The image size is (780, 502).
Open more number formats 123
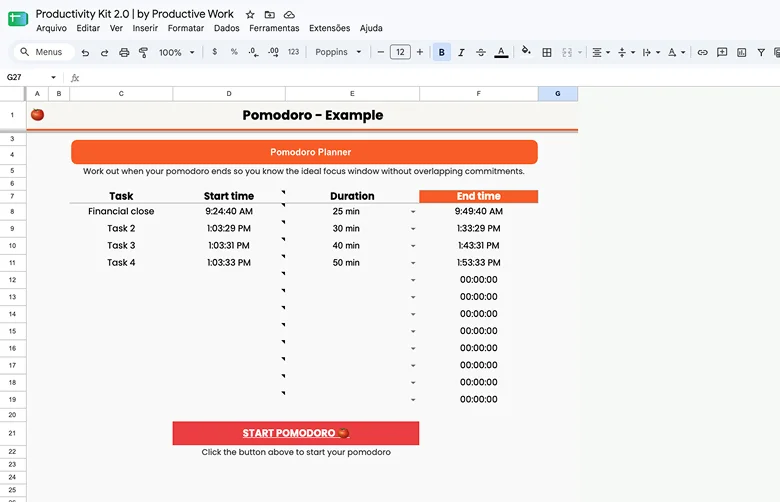click(x=293, y=52)
